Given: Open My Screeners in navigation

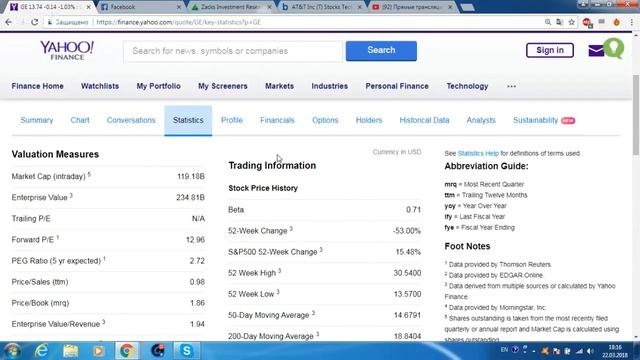Looking at the screenshot, I should click(223, 86).
